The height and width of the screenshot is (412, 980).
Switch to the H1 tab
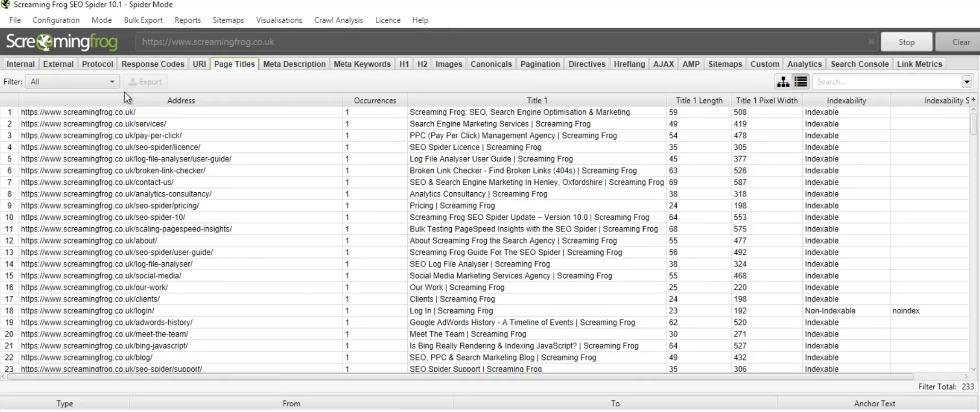404,64
